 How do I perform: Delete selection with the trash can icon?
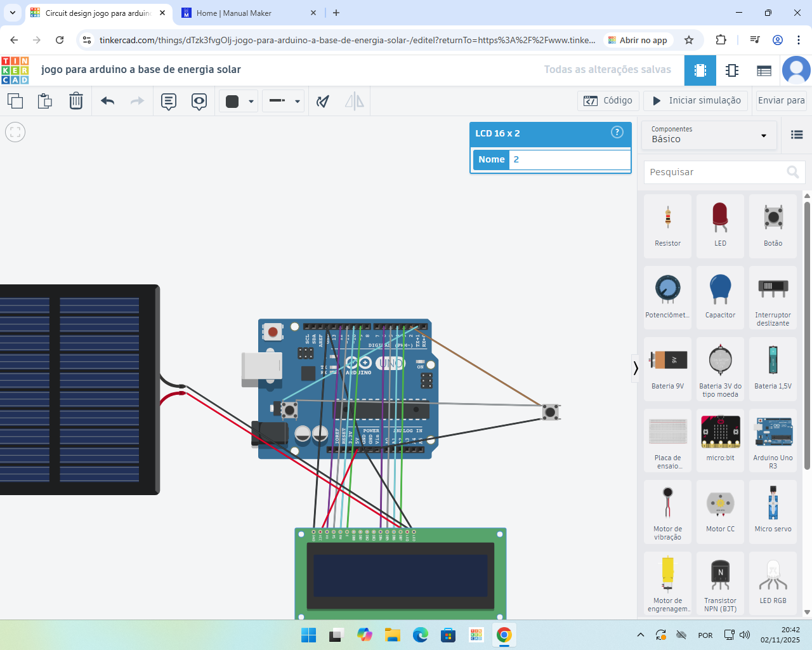[x=76, y=101]
